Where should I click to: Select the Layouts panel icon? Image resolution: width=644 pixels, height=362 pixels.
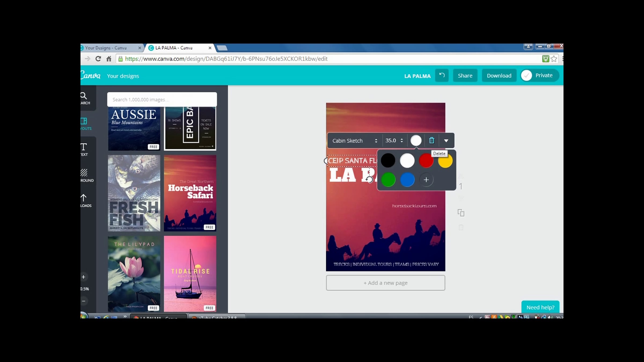(x=84, y=123)
